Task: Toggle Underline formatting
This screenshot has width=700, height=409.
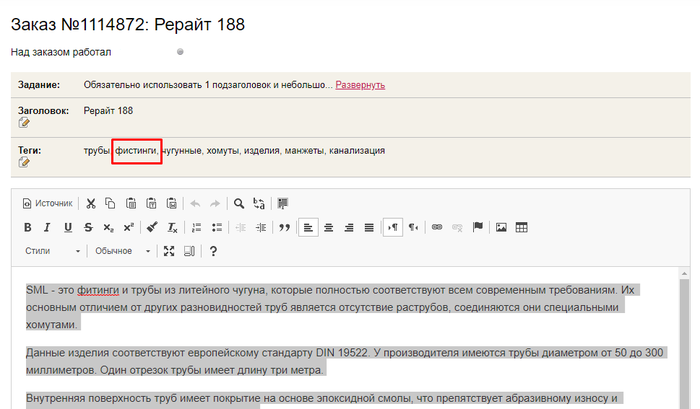Action: (x=68, y=227)
